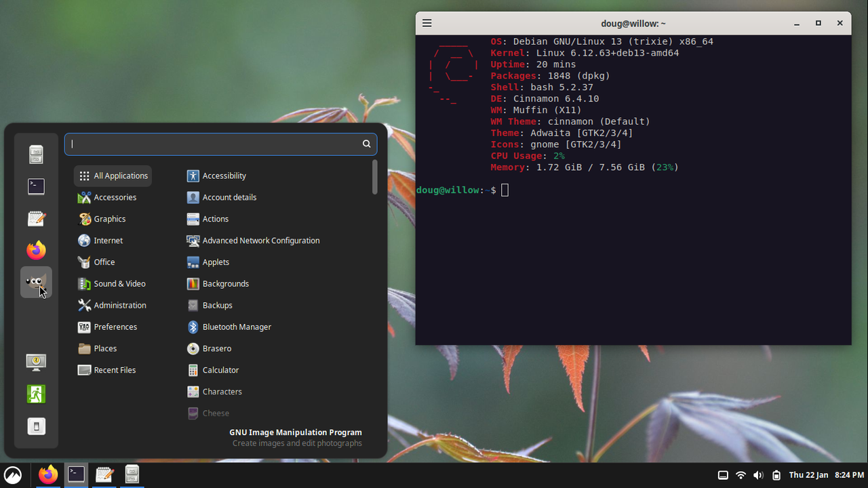868x488 pixels.
Task: Open the text editor from the sidebar
Action: click(x=36, y=218)
